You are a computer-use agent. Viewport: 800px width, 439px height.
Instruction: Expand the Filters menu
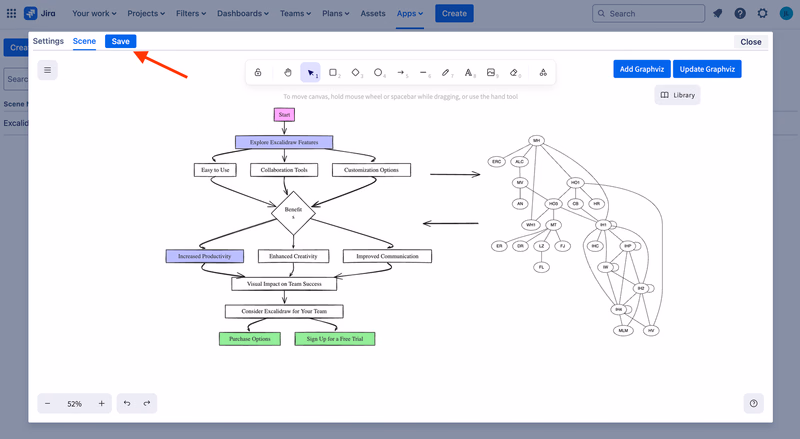[191, 13]
